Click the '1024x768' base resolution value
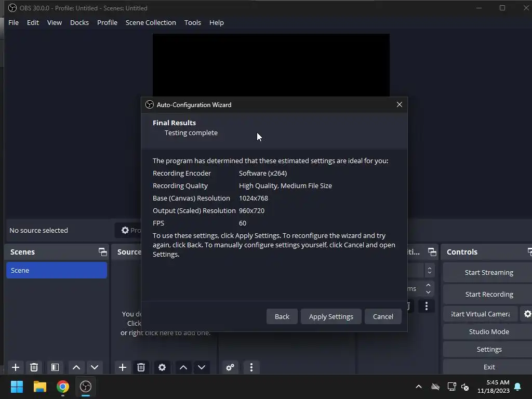The width and height of the screenshot is (532, 399). coord(254,198)
